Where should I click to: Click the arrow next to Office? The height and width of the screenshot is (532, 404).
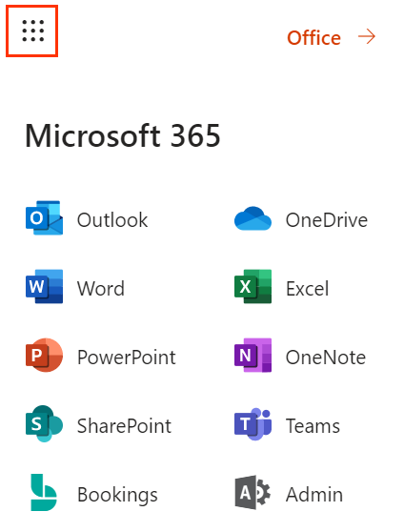pos(366,36)
